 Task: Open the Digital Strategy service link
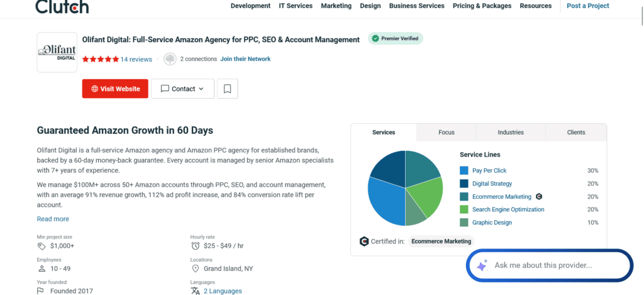coord(492,184)
